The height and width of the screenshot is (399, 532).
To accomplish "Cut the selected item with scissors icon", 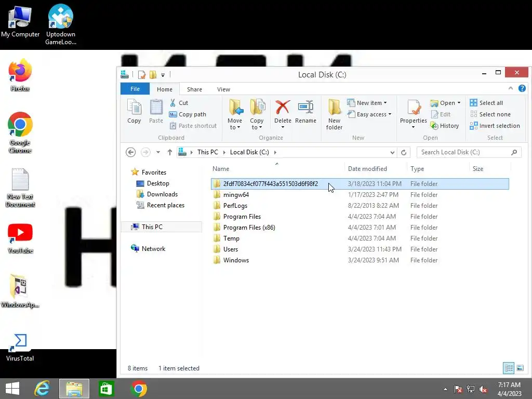I will pos(179,103).
